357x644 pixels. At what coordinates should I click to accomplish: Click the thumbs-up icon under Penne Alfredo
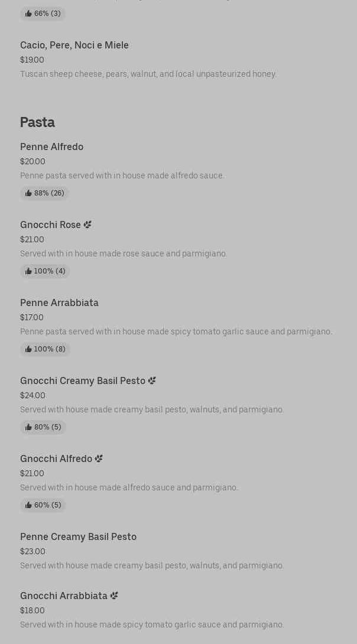28,193
